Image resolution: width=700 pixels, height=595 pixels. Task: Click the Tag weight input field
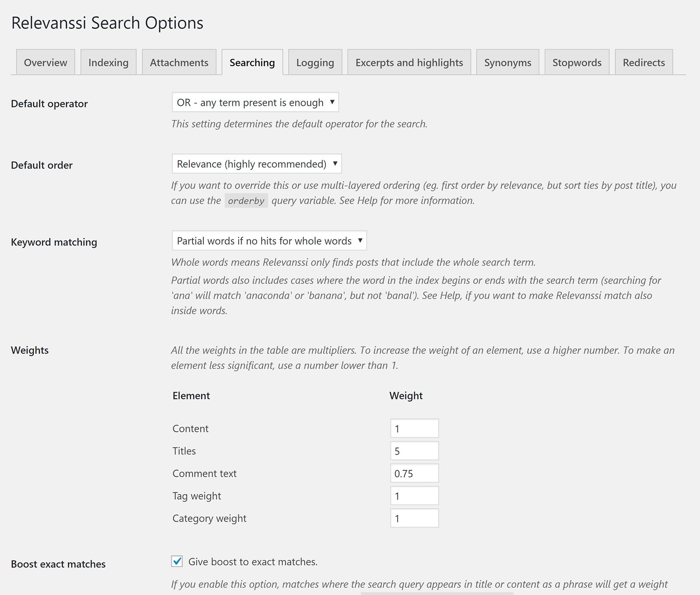click(x=414, y=496)
